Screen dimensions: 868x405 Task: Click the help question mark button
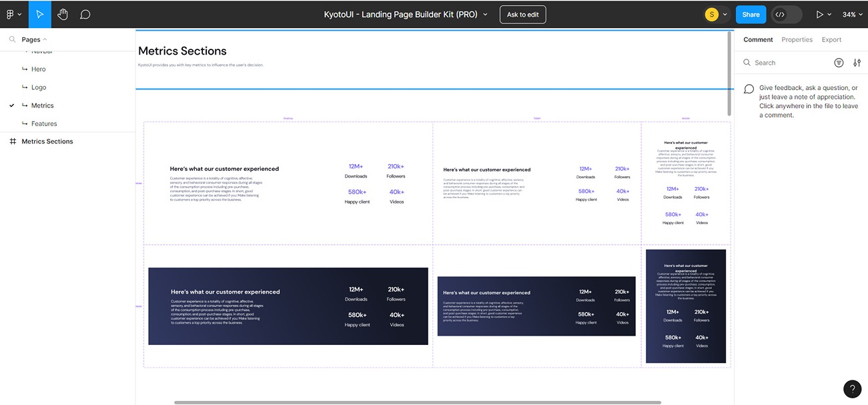point(852,388)
